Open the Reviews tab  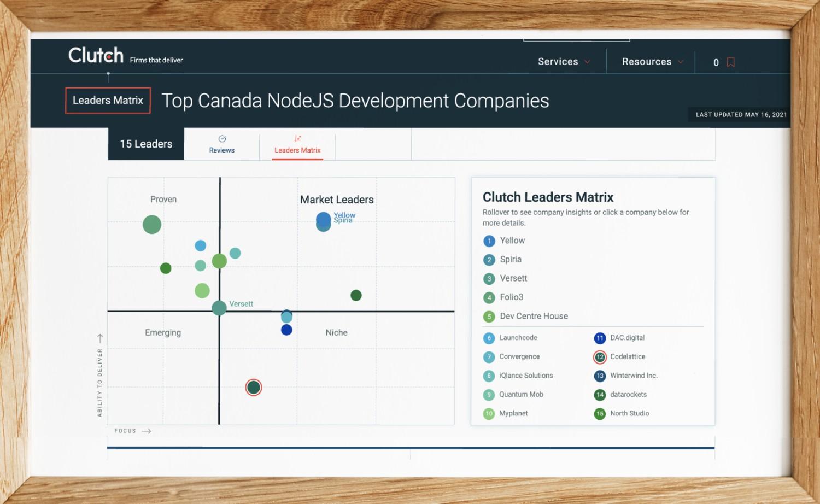click(x=221, y=144)
